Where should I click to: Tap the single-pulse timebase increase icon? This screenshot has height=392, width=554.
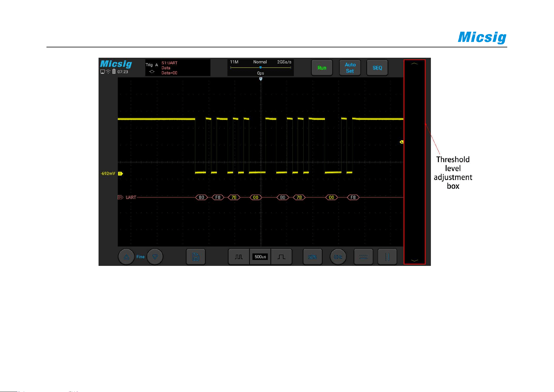(281, 257)
